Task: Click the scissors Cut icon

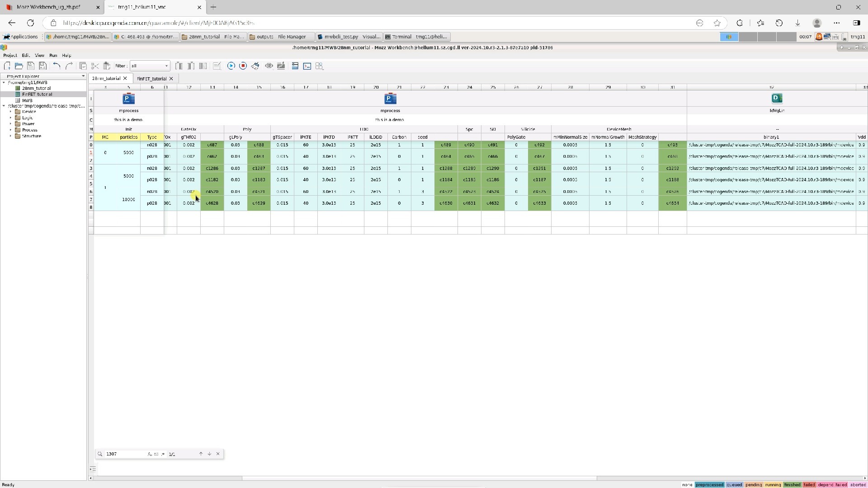Action: tap(95, 66)
